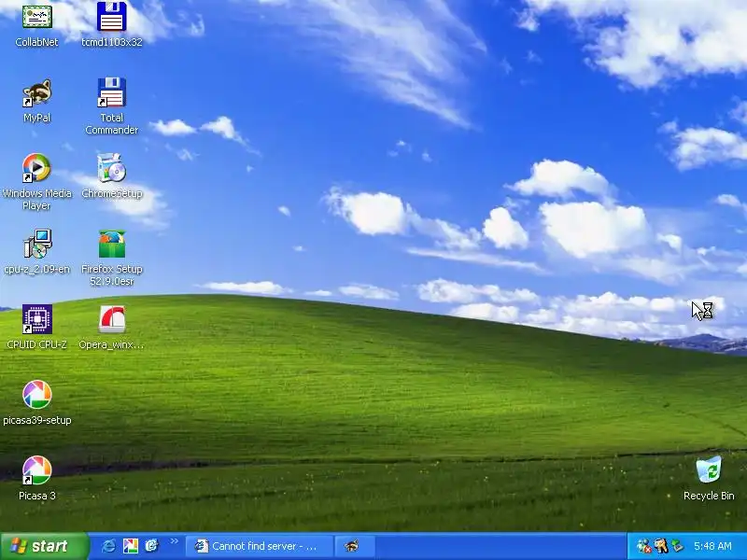Click the network-disconnected tray icon
Image resolution: width=747 pixels, height=560 pixels.
644,546
